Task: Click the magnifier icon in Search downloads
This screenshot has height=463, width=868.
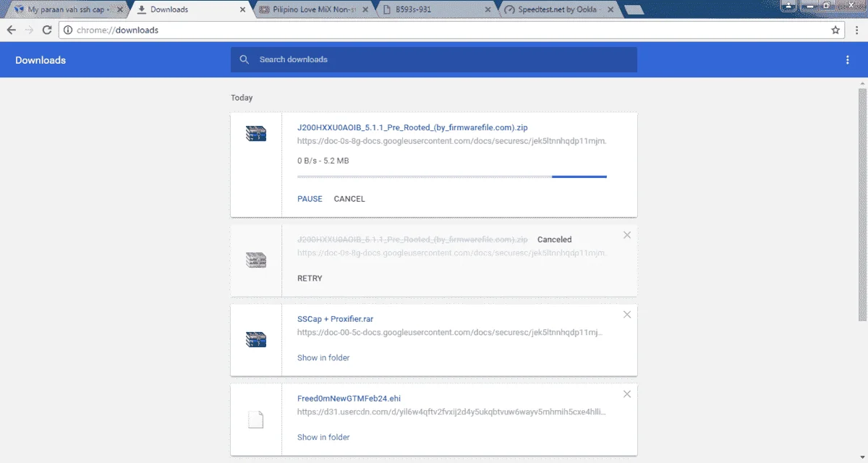Action: point(244,59)
